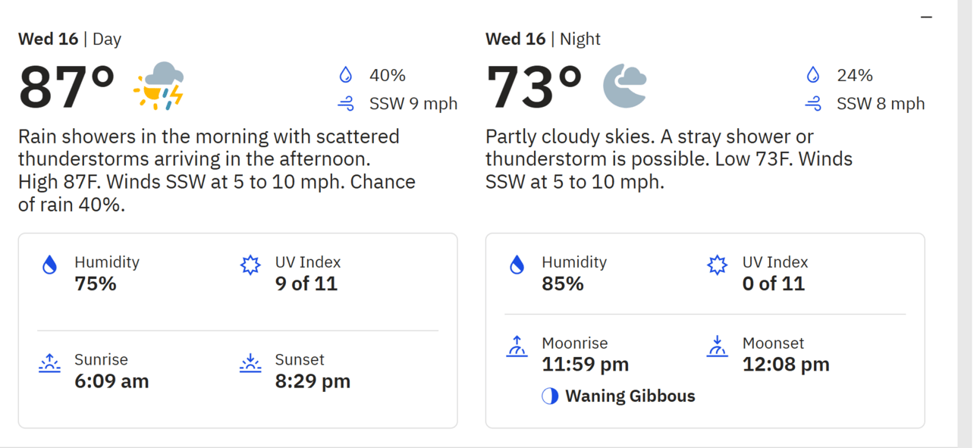
Task: Collapse the Wed 16 forecast details
Action: point(926,17)
